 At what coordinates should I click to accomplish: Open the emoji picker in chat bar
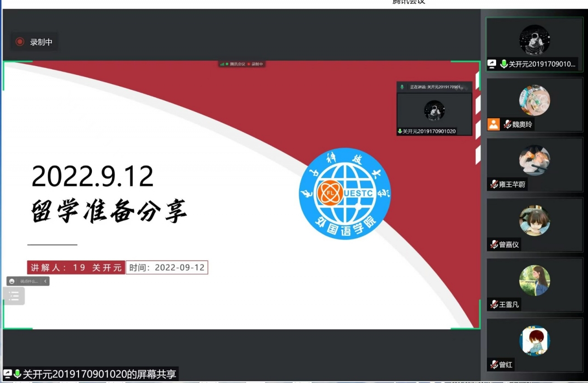pyautogui.click(x=12, y=281)
